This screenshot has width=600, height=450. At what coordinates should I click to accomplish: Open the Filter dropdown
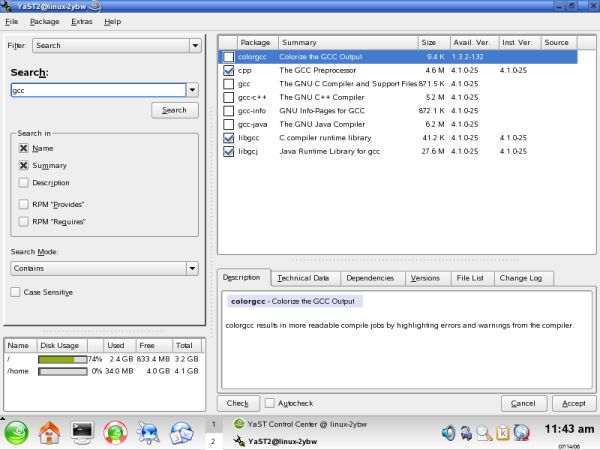(117, 46)
